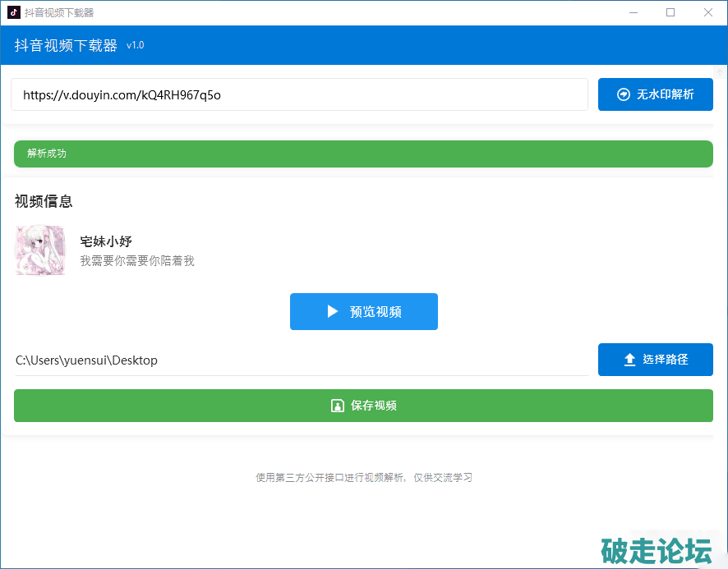The height and width of the screenshot is (569, 728).
Task: Click the save path field showing Desktop
Action: pyautogui.click(x=301, y=360)
